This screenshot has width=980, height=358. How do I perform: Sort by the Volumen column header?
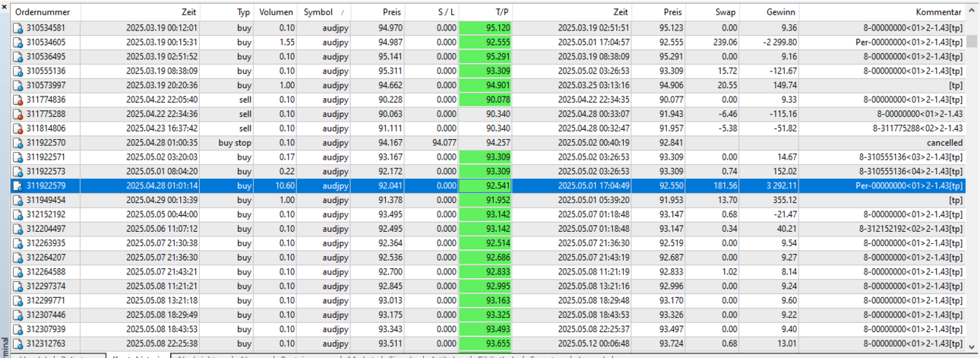[x=275, y=12]
